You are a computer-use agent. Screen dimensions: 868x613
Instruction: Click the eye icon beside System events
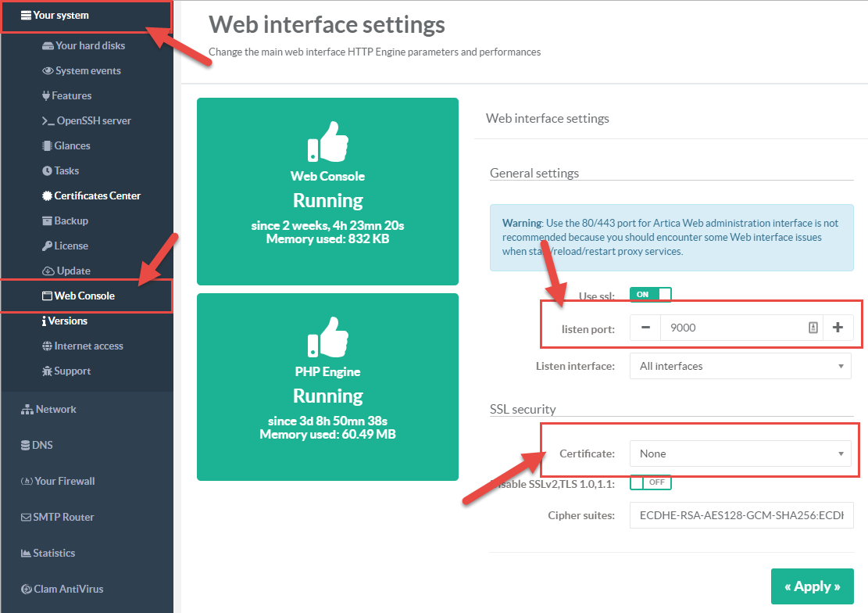click(48, 70)
